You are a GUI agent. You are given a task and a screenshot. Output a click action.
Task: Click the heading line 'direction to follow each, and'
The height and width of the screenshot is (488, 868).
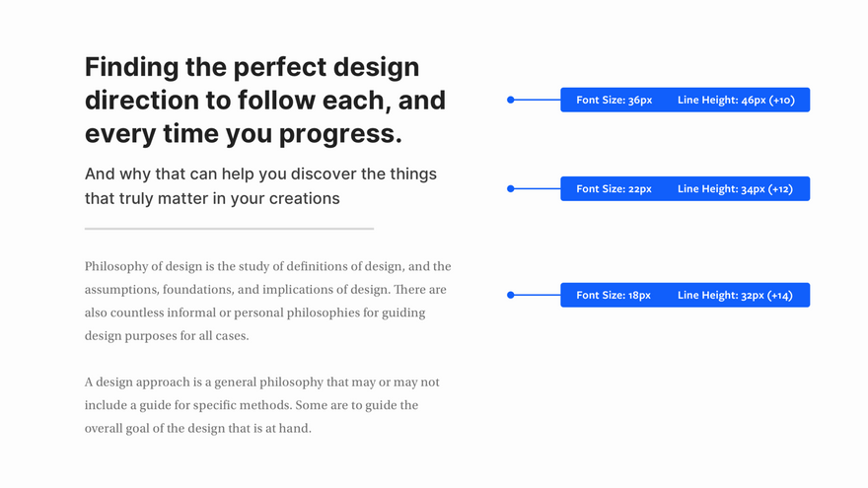265,101
